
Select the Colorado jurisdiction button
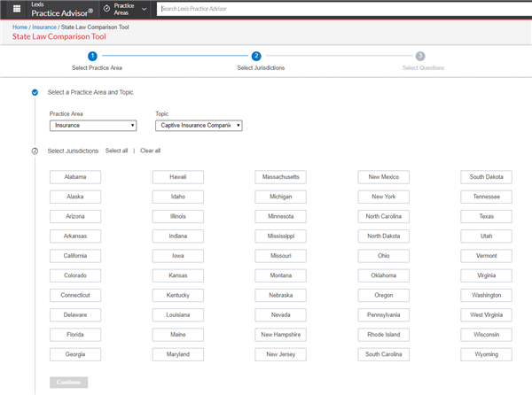(75, 275)
